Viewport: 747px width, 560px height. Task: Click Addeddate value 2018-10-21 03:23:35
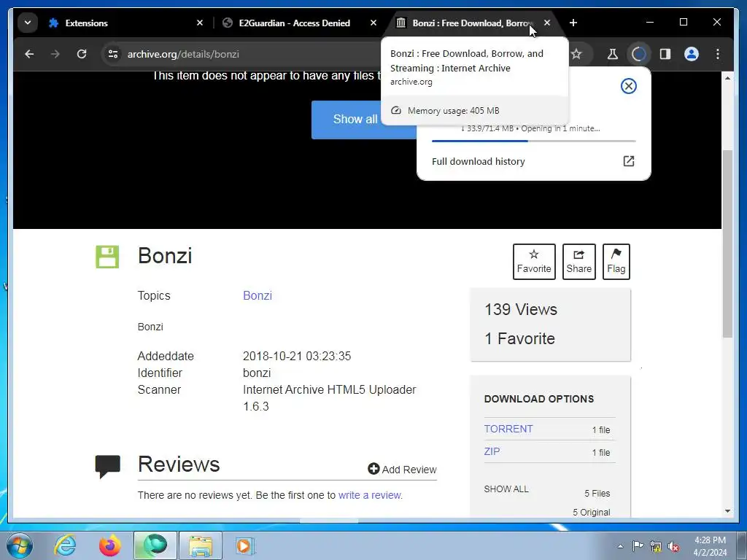(x=297, y=356)
